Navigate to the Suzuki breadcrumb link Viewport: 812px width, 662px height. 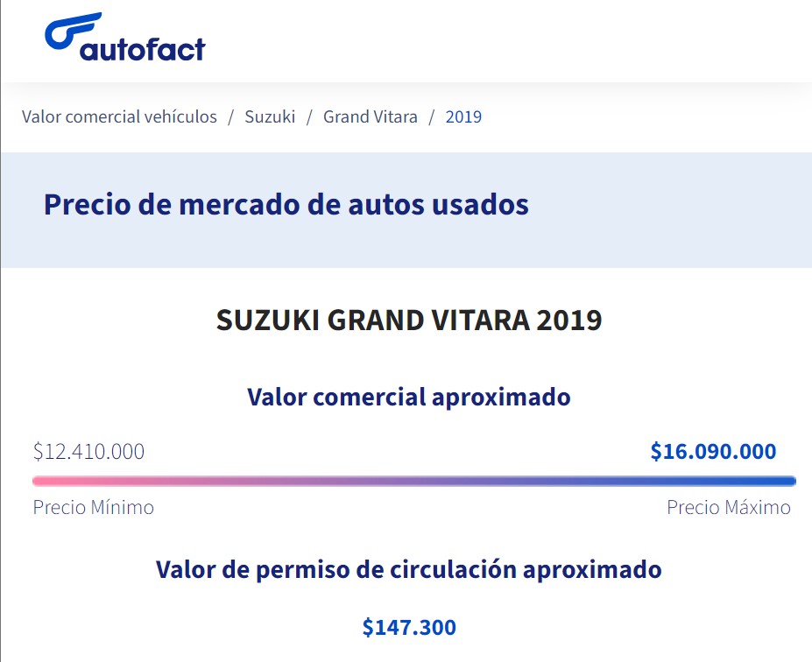coord(271,116)
